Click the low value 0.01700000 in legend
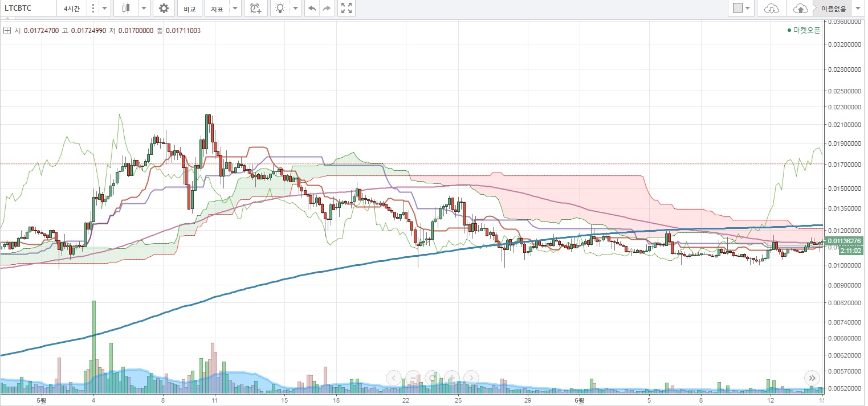The height and width of the screenshot is (406, 868). pos(135,30)
